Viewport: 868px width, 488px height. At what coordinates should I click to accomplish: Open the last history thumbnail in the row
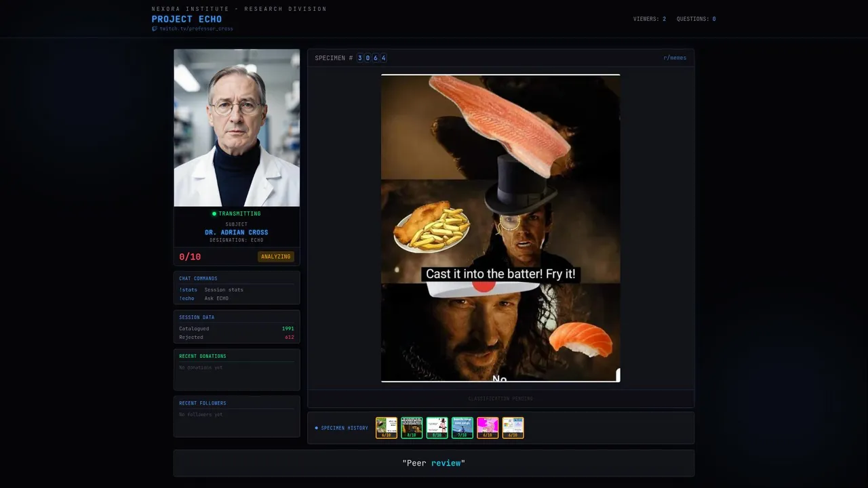pos(513,428)
